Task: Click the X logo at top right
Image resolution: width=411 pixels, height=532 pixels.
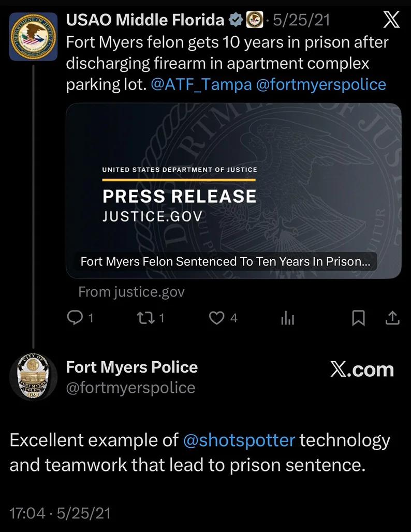Action: pos(390,21)
